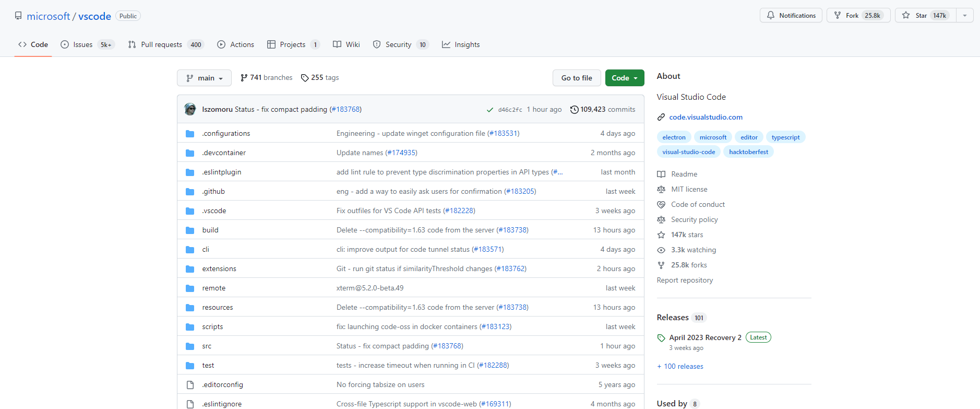Viewport: 980px width, 409px height.
Task: Select the visual-studio-code topic tag
Action: [688, 152]
